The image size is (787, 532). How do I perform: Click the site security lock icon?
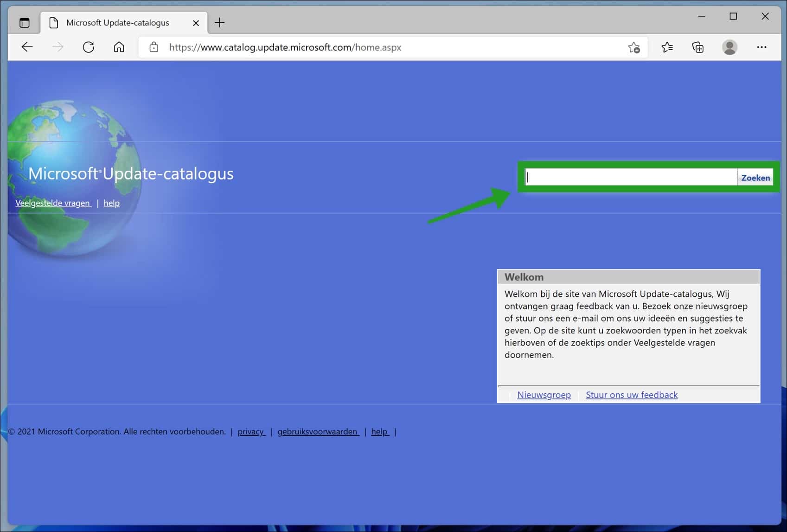coord(153,47)
